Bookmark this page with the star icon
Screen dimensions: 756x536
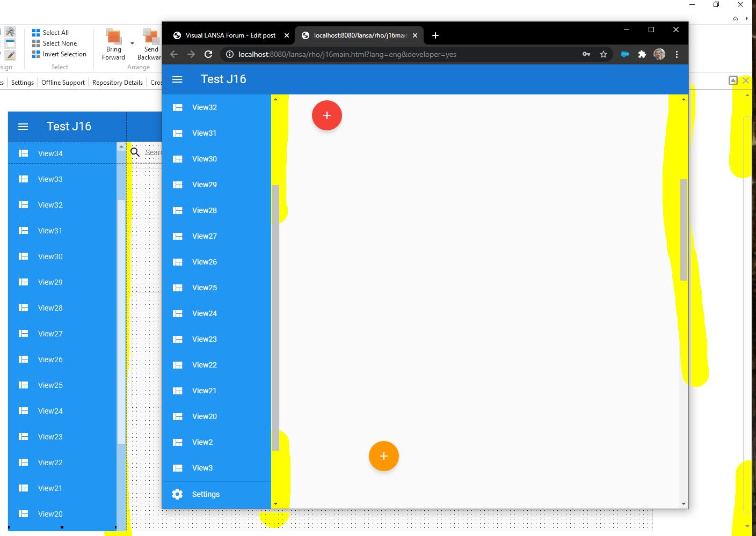(x=604, y=54)
